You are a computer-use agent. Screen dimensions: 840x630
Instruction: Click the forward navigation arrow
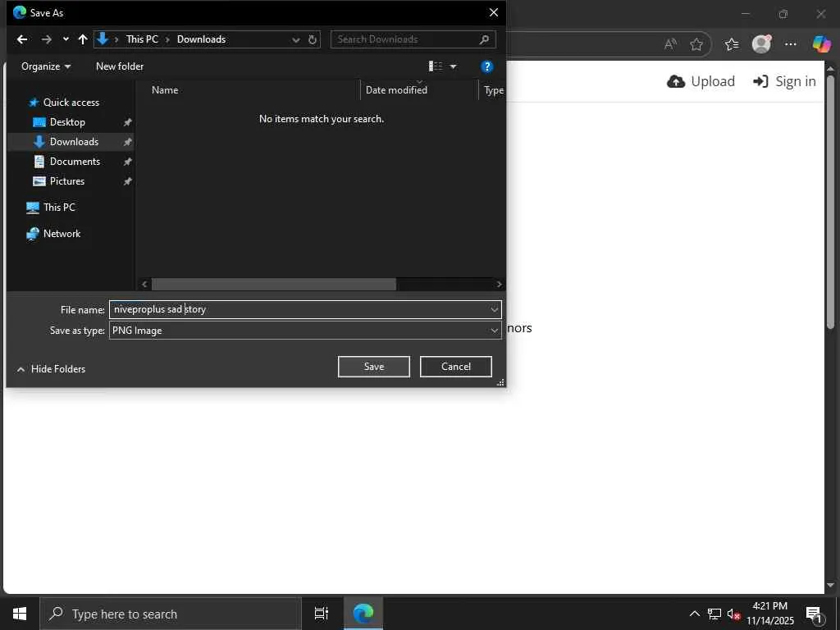click(x=47, y=39)
